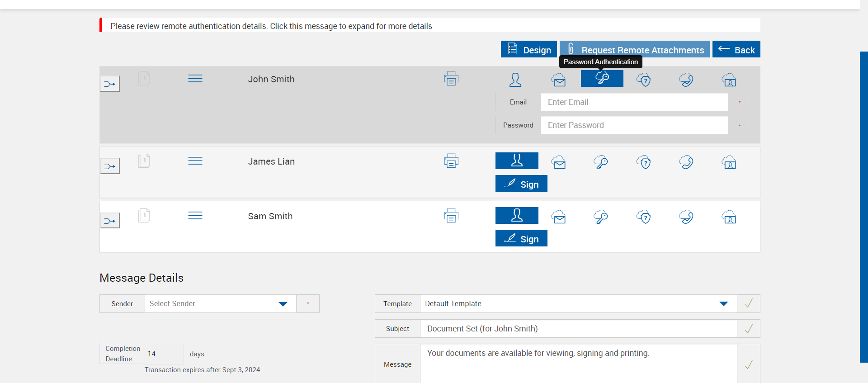The width and height of the screenshot is (868, 383).
Task: Expand the Default Template dropdown
Action: [578, 304]
